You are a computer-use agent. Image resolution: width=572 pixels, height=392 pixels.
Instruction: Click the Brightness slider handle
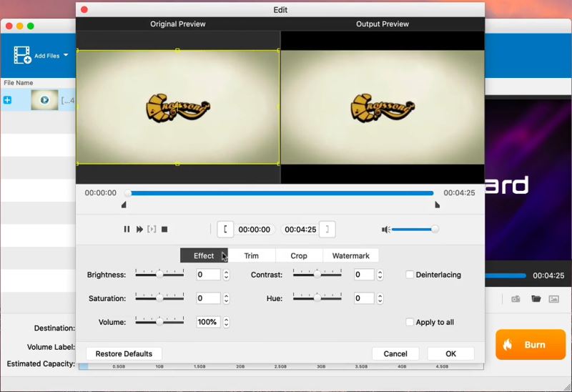point(159,275)
